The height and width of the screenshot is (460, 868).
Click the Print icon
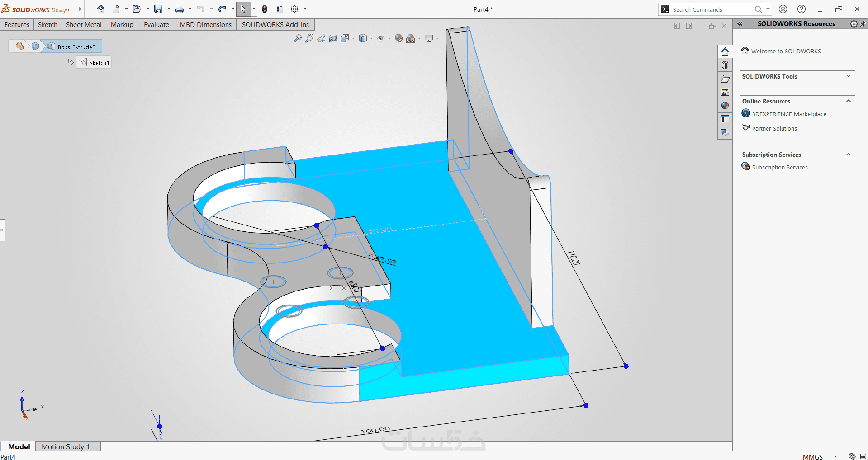[x=180, y=9]
